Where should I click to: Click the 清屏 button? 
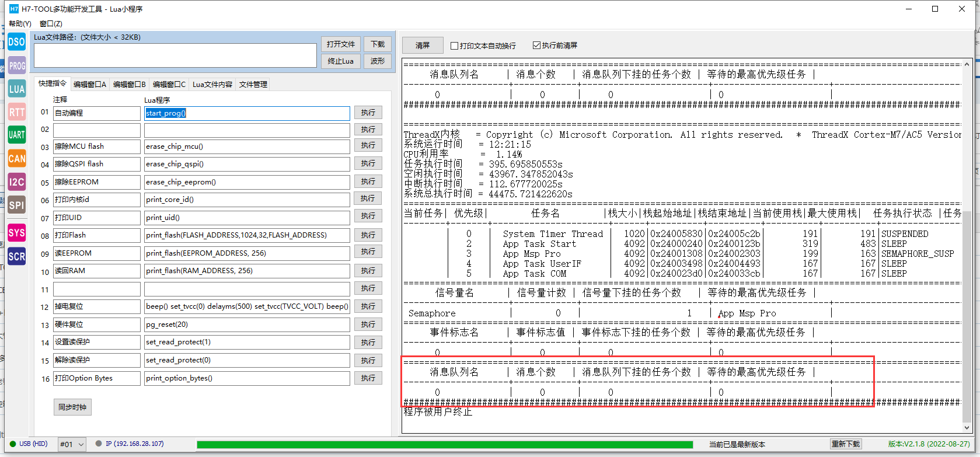coord(423,45)
